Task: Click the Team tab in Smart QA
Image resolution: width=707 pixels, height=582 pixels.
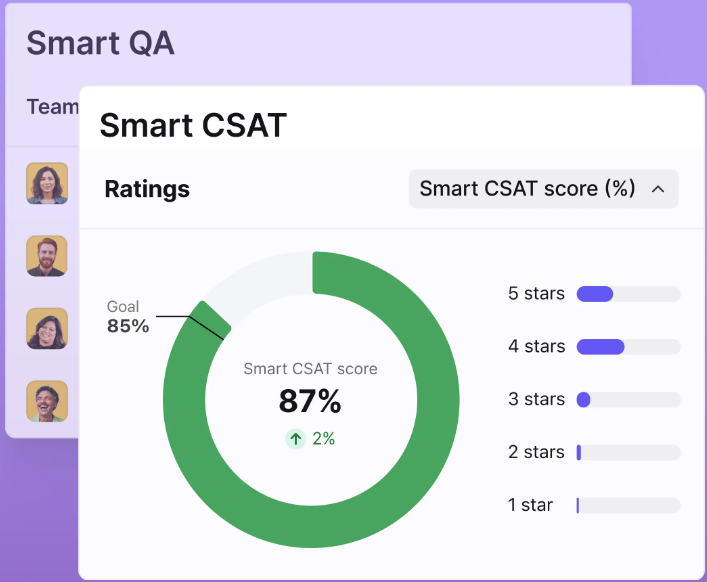Action: pos(53,107)
